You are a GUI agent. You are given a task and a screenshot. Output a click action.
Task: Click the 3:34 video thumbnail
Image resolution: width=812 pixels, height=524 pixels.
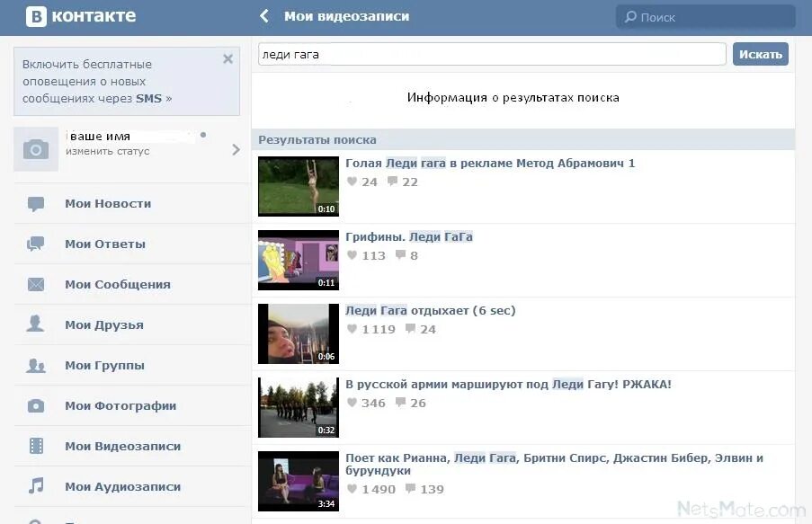[x=299, y=481]
